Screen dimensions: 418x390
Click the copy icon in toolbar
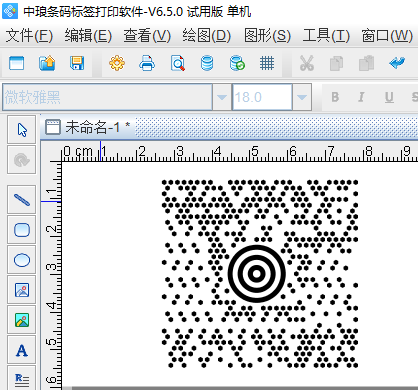point(336,63)
